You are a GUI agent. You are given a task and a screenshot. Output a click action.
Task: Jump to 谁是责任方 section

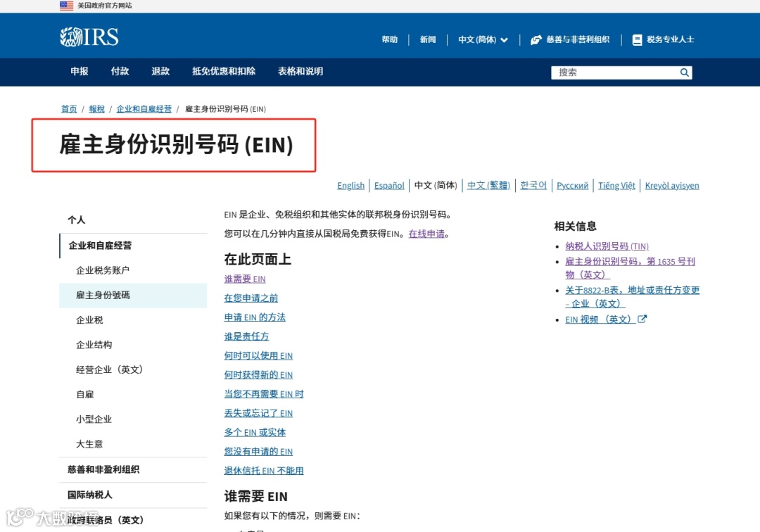[246, 336]
